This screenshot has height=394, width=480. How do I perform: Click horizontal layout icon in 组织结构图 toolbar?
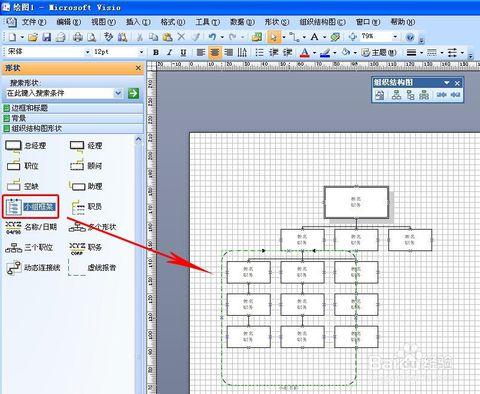pos(396,95)
